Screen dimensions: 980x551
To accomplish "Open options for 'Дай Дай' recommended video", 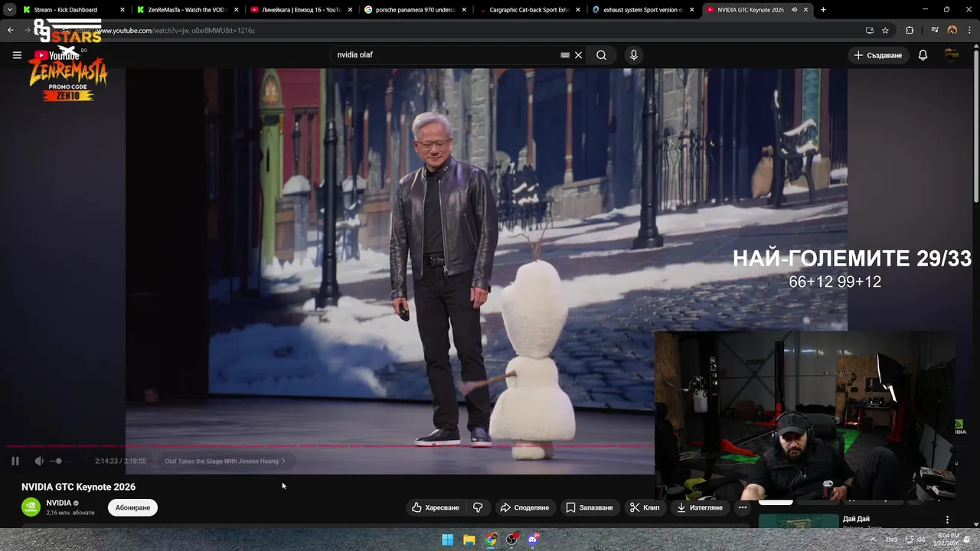I will point(947,520).
